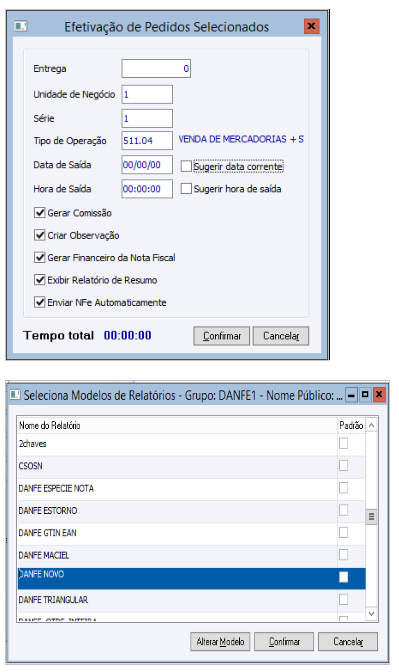Click the Série input field
Viewport: 399px width, 672px height.
[x=147, y=118]
